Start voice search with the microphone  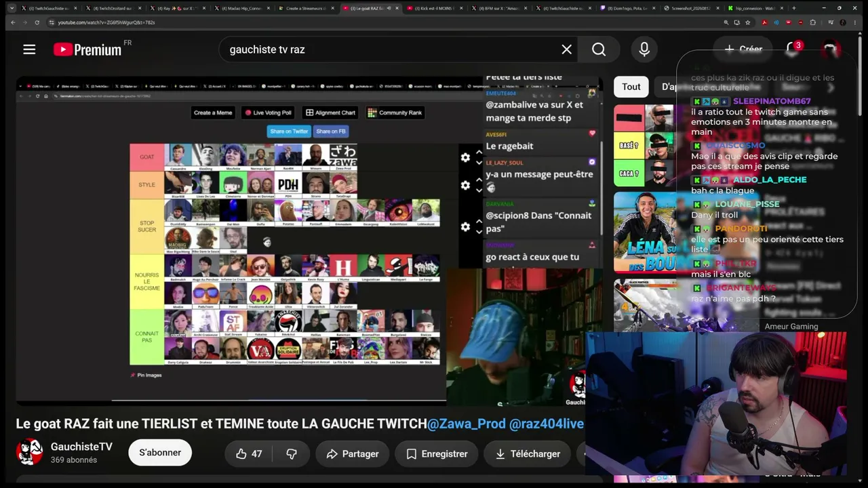point(644,49)
